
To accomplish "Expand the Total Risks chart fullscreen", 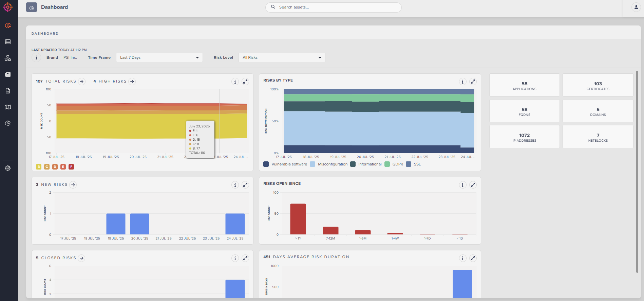I will click(x=245, y=82).
